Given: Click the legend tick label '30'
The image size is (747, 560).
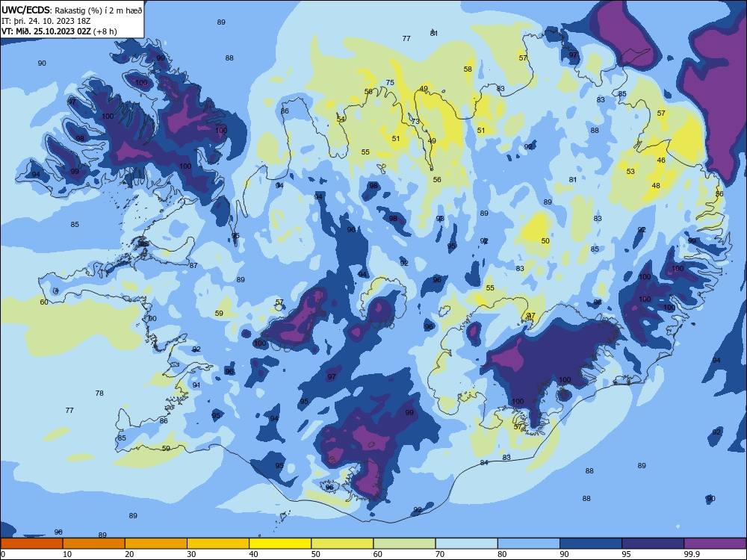Looking at the screenshot, I should tap(191, 554).
